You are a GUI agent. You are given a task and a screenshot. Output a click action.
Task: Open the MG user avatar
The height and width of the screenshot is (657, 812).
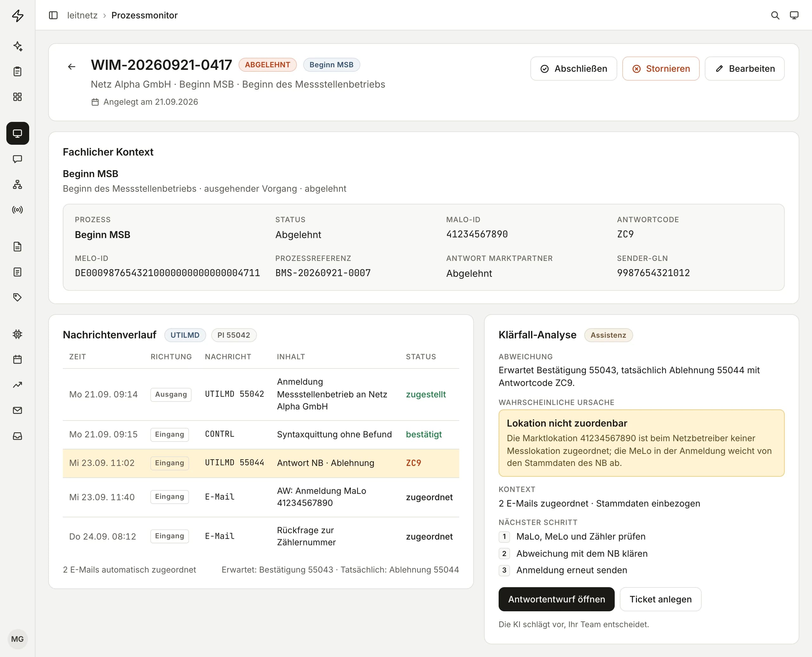coord(17,639)
